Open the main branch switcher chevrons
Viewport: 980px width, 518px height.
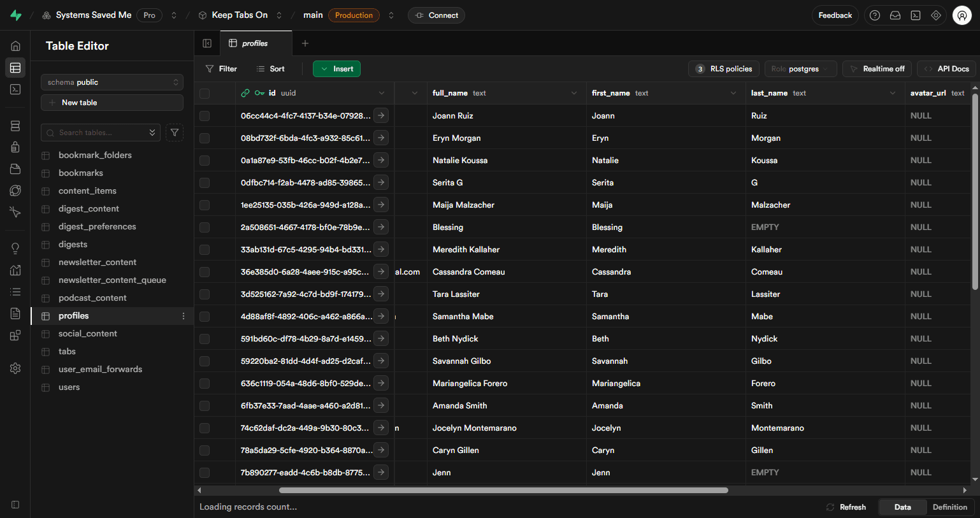[x=391, y=15]
